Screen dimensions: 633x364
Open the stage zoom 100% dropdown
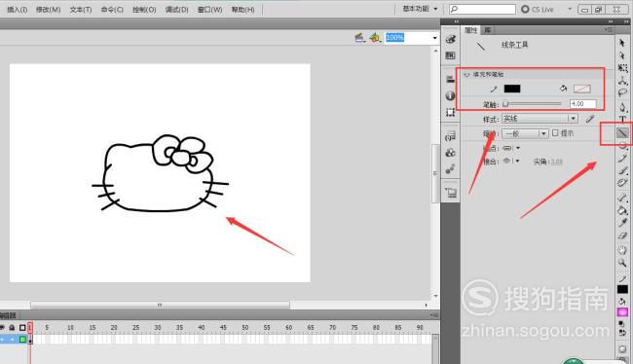[434, 38]
